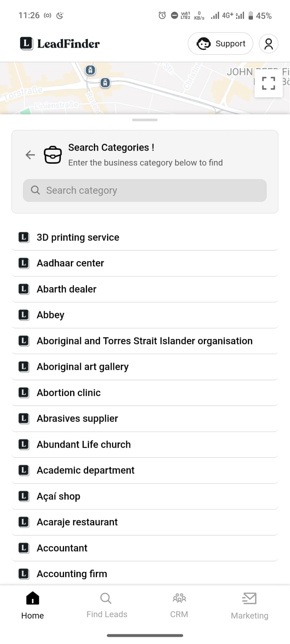Pick the Aboriginal art gallery category
The width and height of the screenshot is (290, 644).
145,367
